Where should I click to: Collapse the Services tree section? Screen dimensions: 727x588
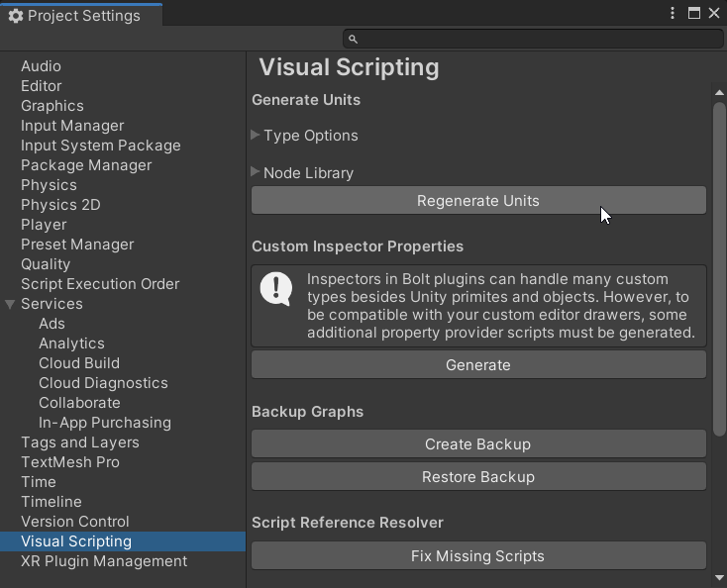click(10, 304)
